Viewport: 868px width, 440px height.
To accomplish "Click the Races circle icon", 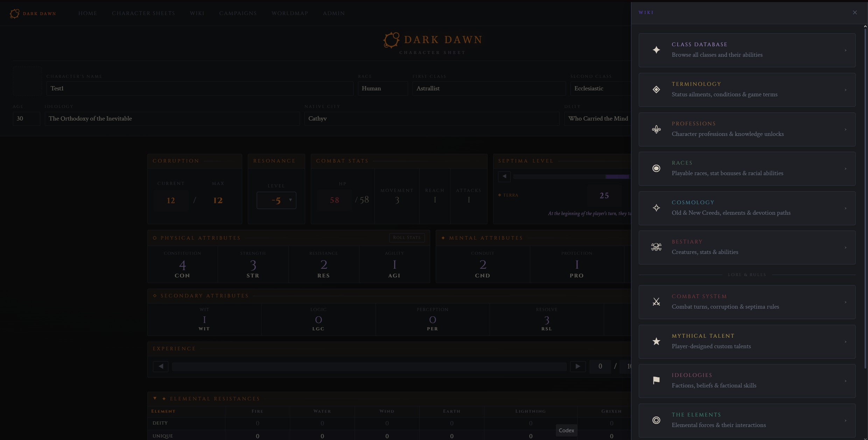I will [656, 169].
